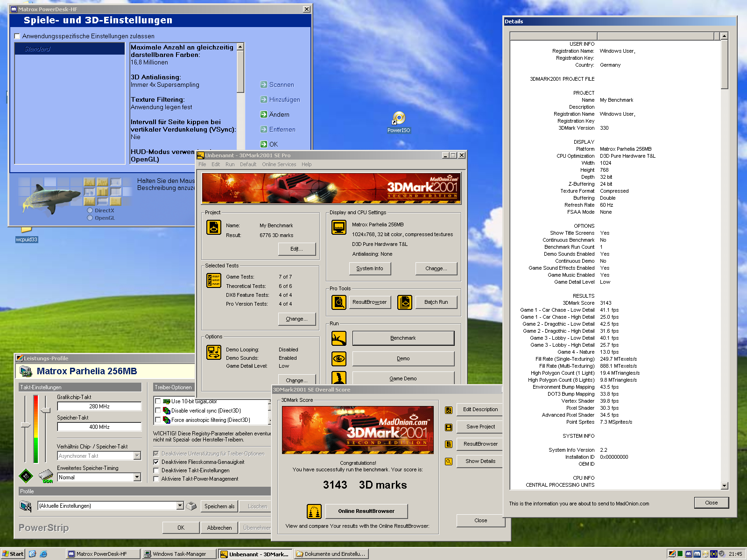This screenshot has width=747, height=560.
Task: Click Close in the Details window
Action: pyautogui.click(x=712, y=503)
